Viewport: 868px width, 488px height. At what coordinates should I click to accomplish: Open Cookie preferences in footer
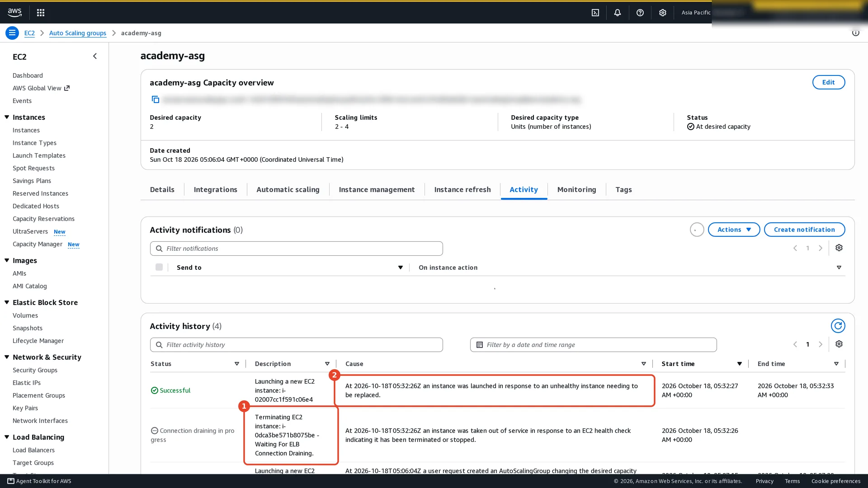click(835, 481)
